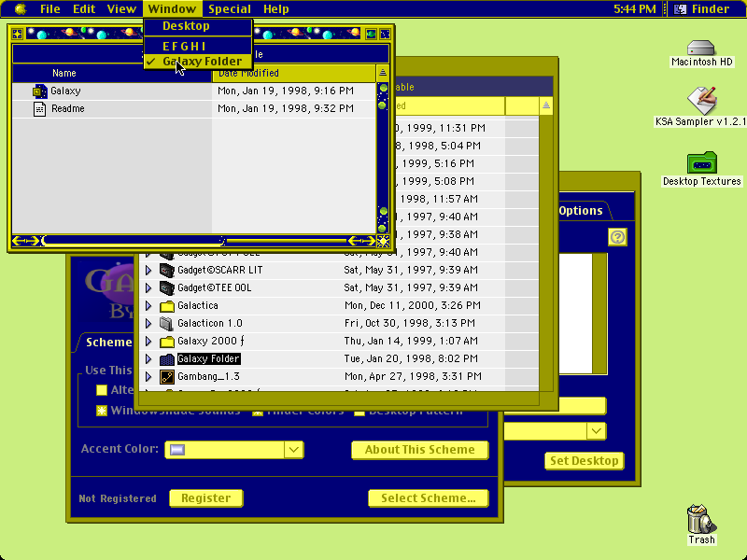Image resolution: width=747 pixels, height=560 pixels.
Task: Open the Apple menu
Action: [20, 8]
